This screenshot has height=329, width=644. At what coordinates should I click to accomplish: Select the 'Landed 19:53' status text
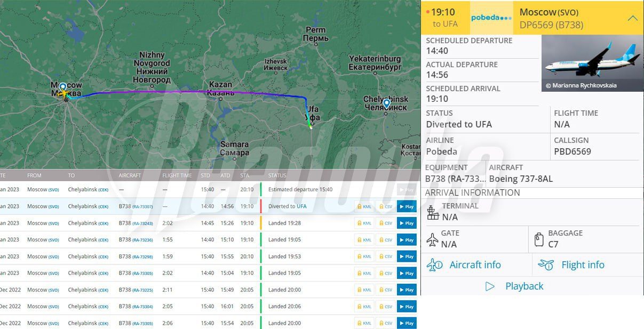click(x=284, y=256)
